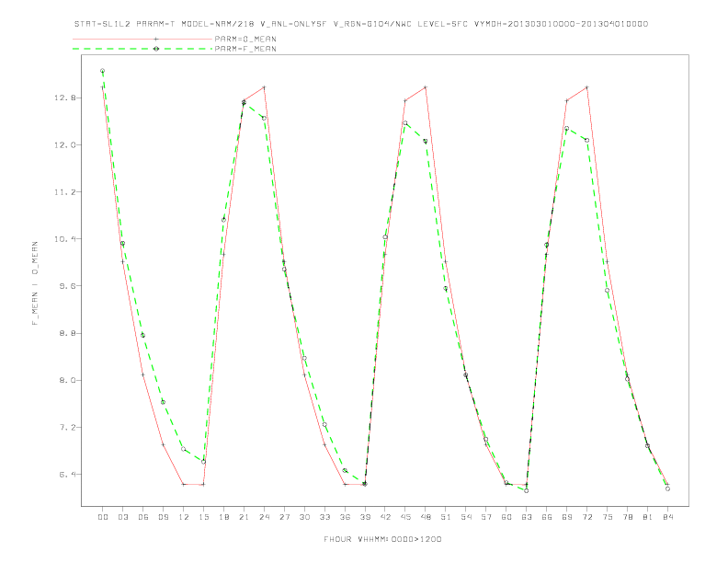Click forecast hour label 12 on x-axis
Viewport: 728px width, 563px height.
(184, 517)
